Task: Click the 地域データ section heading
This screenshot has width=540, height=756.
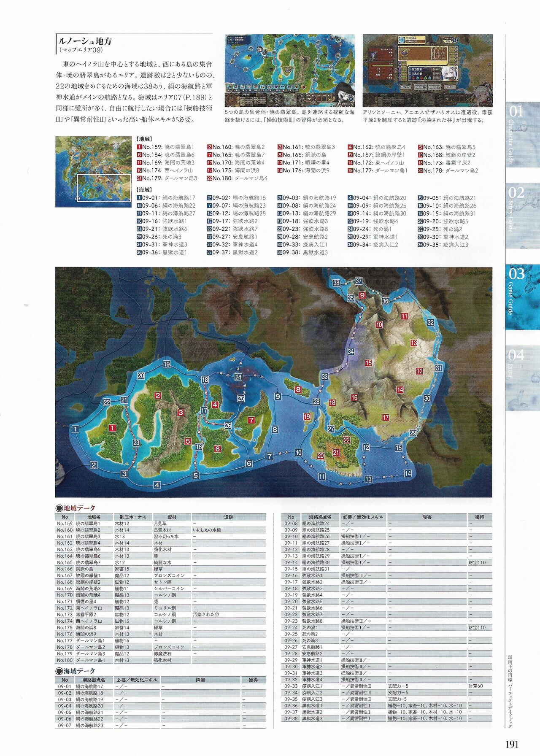Action: click(x=79, y=508)
